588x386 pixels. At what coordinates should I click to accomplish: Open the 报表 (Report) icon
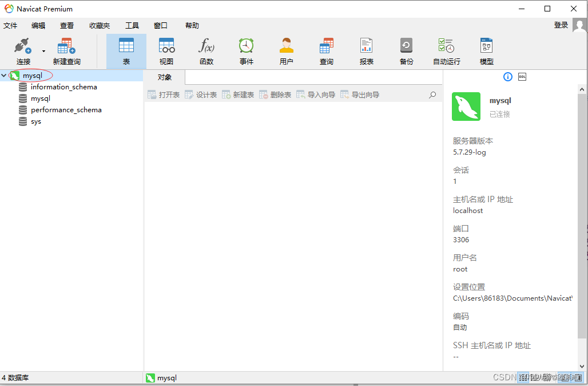[x=367, y=51]
